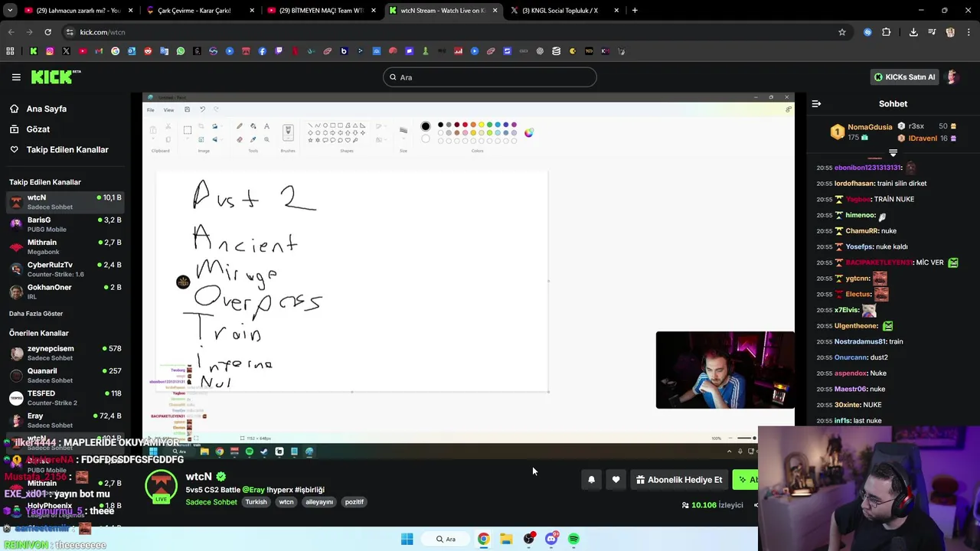Open Spotify from taskbar
The height and width of the screenshot is (551, 980).
(x=573, y=539)
